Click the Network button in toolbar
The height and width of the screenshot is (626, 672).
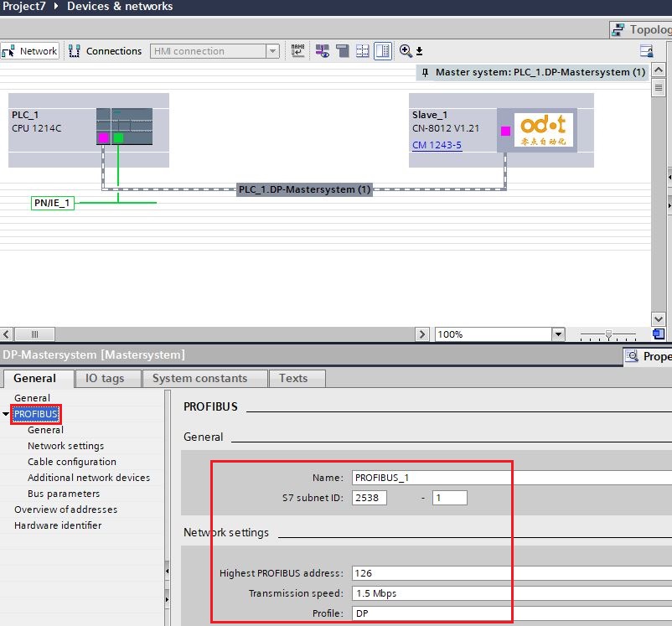click(30, 51)
